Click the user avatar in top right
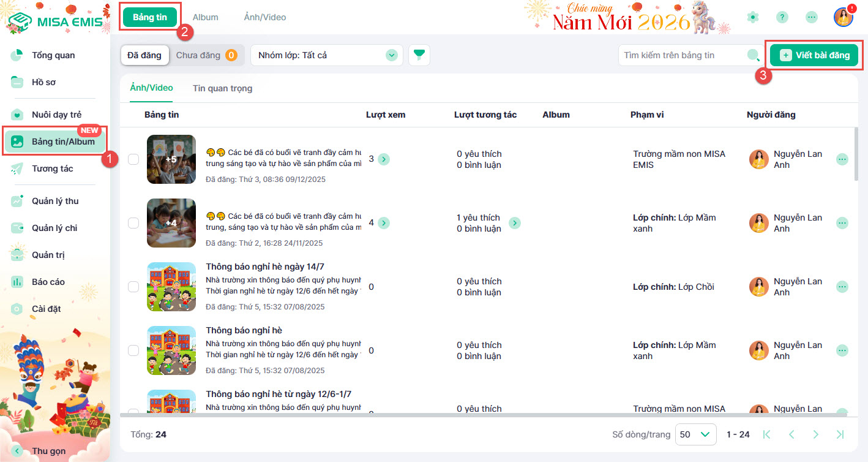868x462 pixels. pos(843,17)
